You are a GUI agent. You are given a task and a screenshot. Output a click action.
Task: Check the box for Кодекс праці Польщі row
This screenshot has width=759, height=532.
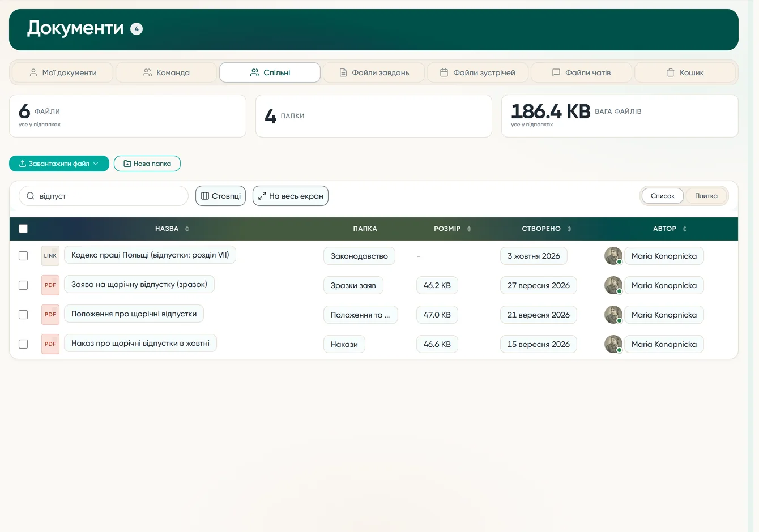tap(23, 256)
